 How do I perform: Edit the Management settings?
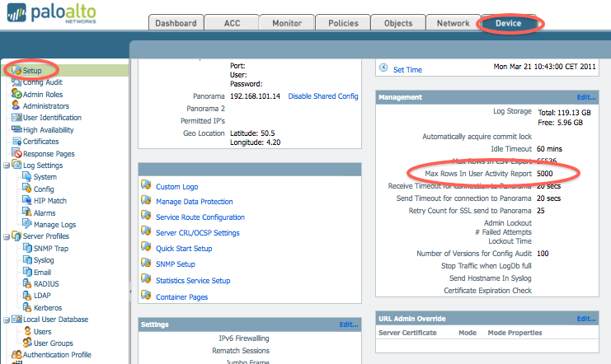tap(586, 97)
